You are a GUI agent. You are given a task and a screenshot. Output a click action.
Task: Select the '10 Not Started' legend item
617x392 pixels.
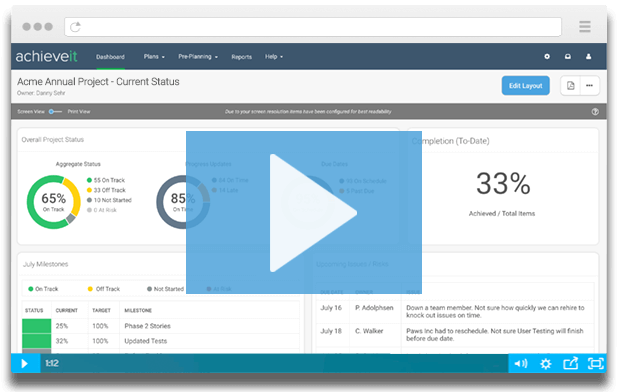tap(109, 200)
